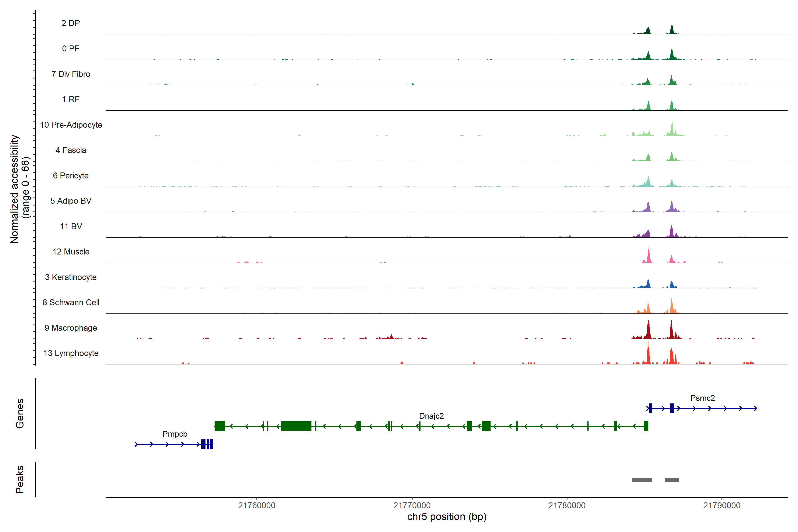Click the 3 Keratinocyte track label
The width and height of the screenshot is (798, 532).
click(x=70, y=277)
